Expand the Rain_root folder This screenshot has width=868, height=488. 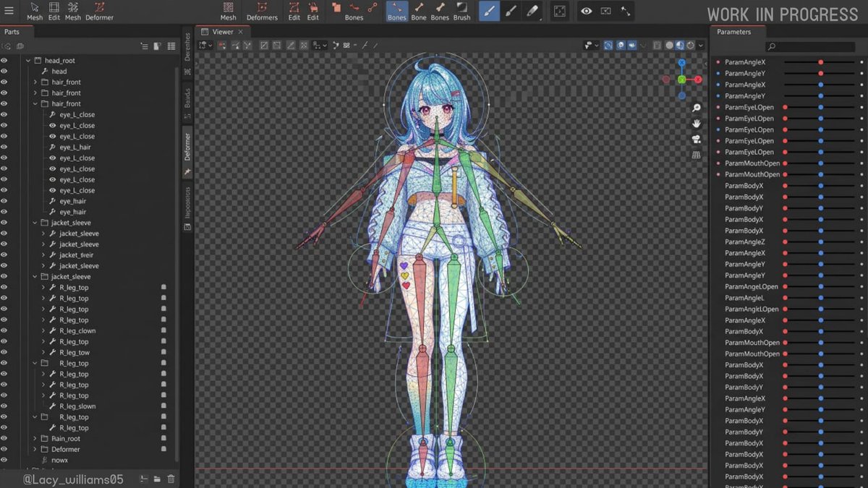[x=35, y=439]
